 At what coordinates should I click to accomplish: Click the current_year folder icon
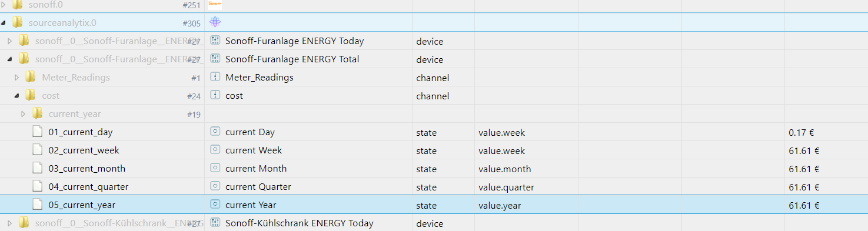pos(37,113)
